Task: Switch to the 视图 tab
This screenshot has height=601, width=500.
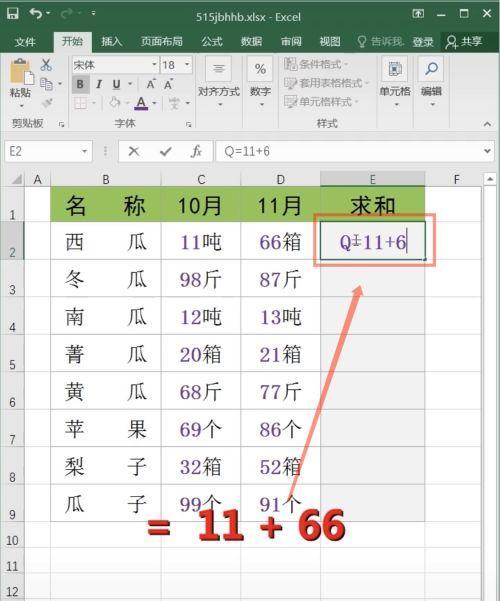Action: [x=330, y=41]
